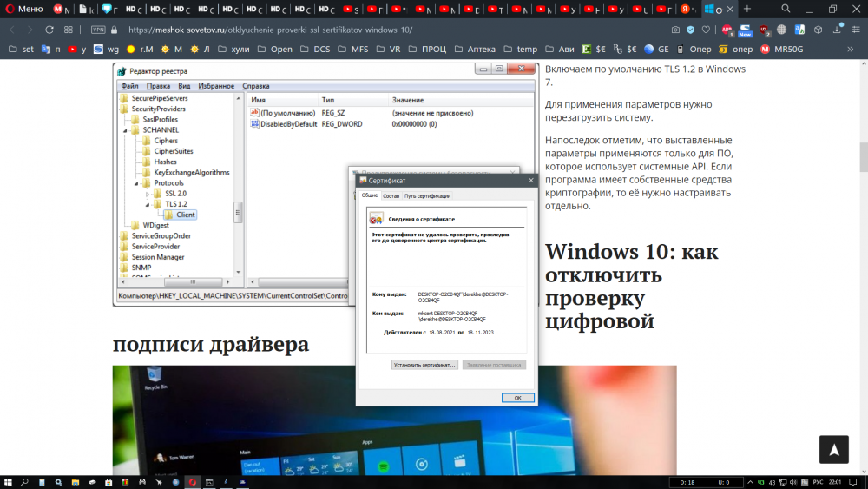Open the Windows Start button
This screenshot has height=489, width=868.
pos(8,482)
